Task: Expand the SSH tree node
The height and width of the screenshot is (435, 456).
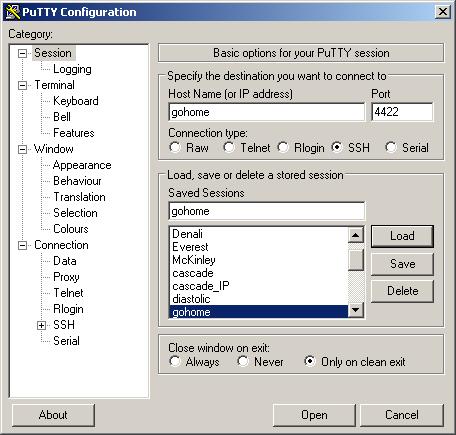Action: [x=41, y=325]
